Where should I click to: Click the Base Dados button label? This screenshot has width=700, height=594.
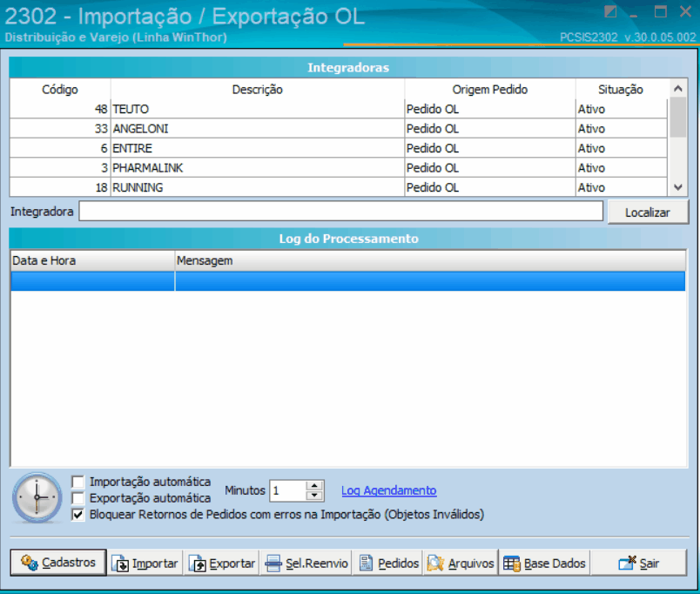tap(555, 564)
